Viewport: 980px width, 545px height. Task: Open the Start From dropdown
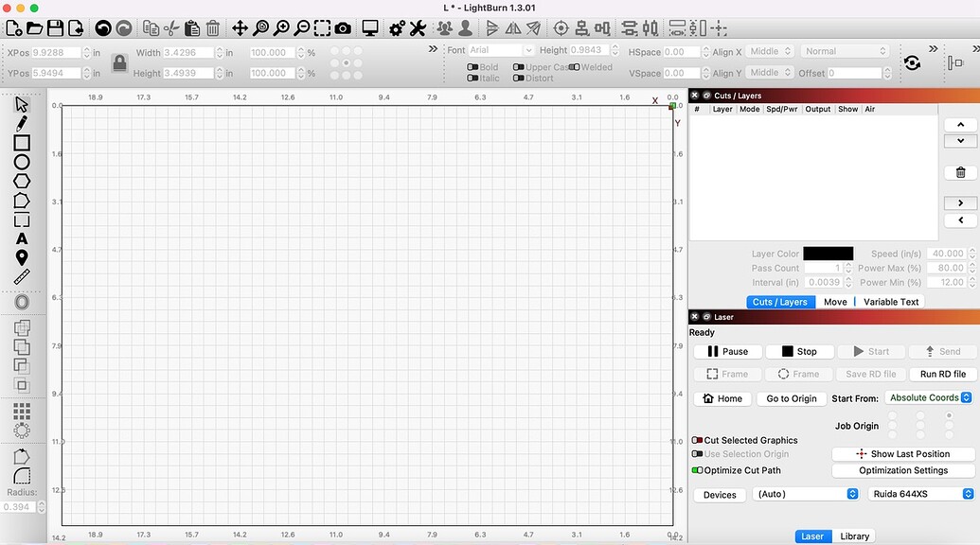[x=929, y=397]
